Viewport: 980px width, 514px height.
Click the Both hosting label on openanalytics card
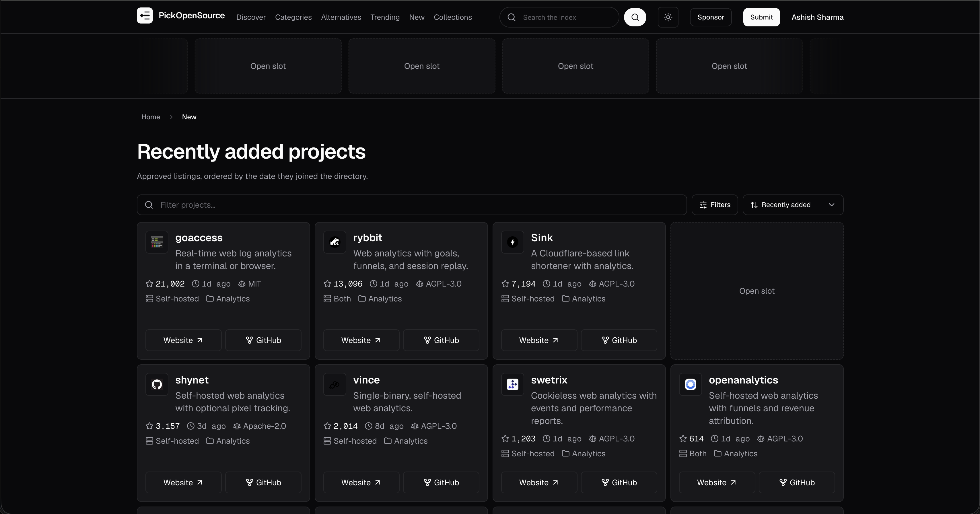pyautogui.click(x=698, y=453)
